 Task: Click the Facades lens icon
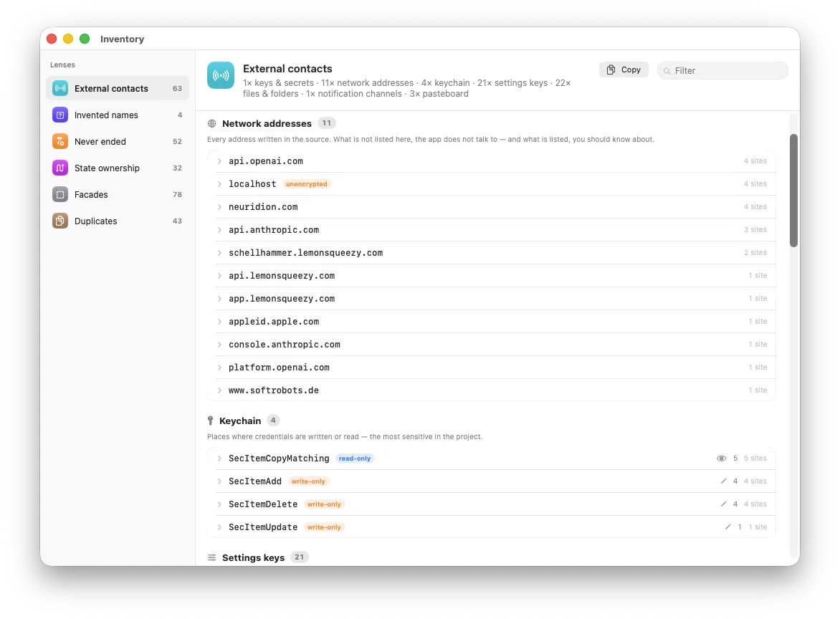pos(60,194)
